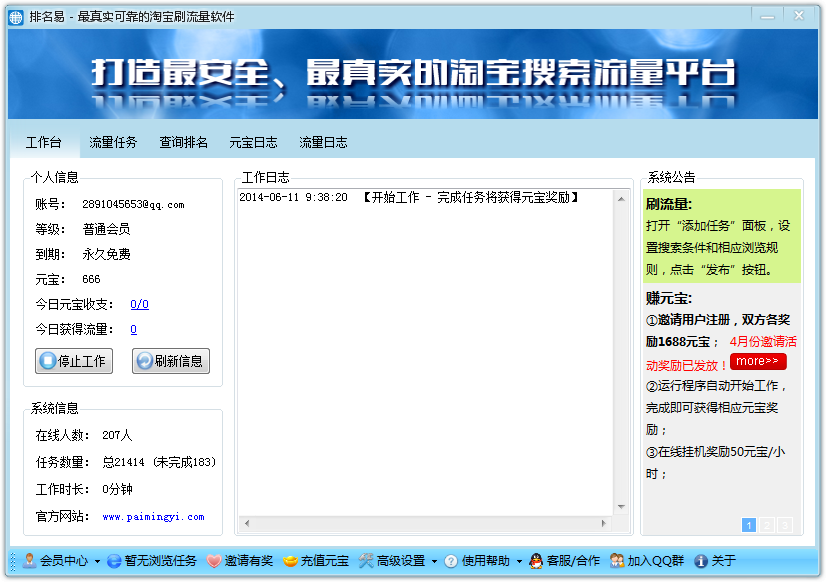The image size is (826, 582).
Task: Click the log scrollbar up arrow
Action: coord(622,199)
